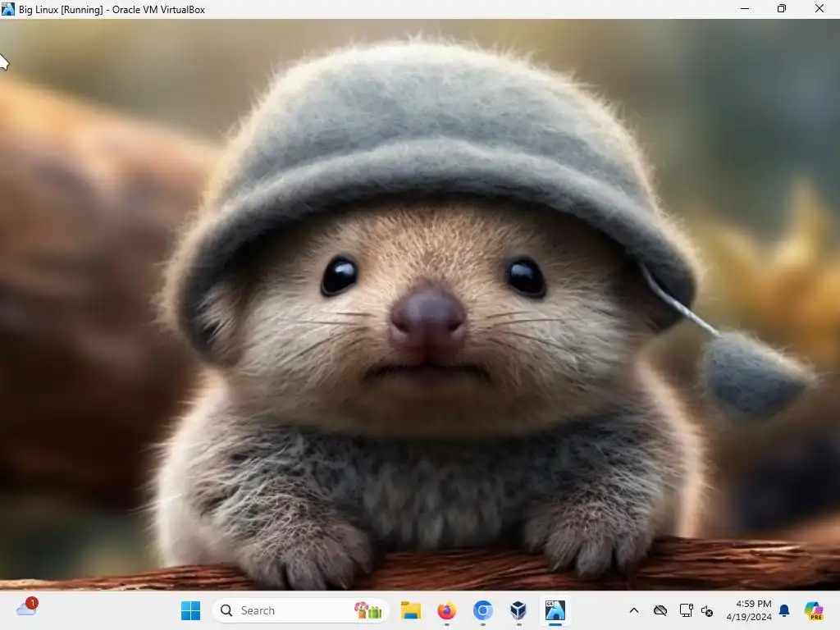Expand the hidden system tray icons chevron
This screenshot has width=840, height=630.
pos(633,610)
